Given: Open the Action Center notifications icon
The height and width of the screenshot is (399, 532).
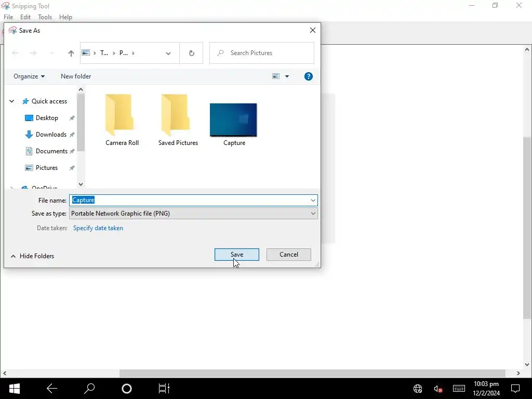Looking at the screenshot, I should pyautogui.click(x=515, y=389).
